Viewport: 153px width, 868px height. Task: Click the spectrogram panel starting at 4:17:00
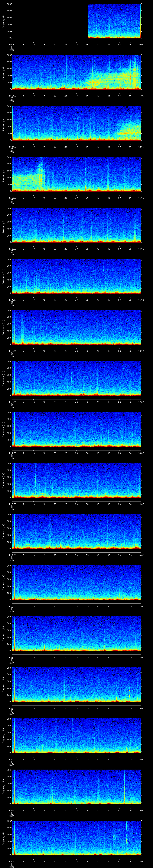click(x=77, y=429)
